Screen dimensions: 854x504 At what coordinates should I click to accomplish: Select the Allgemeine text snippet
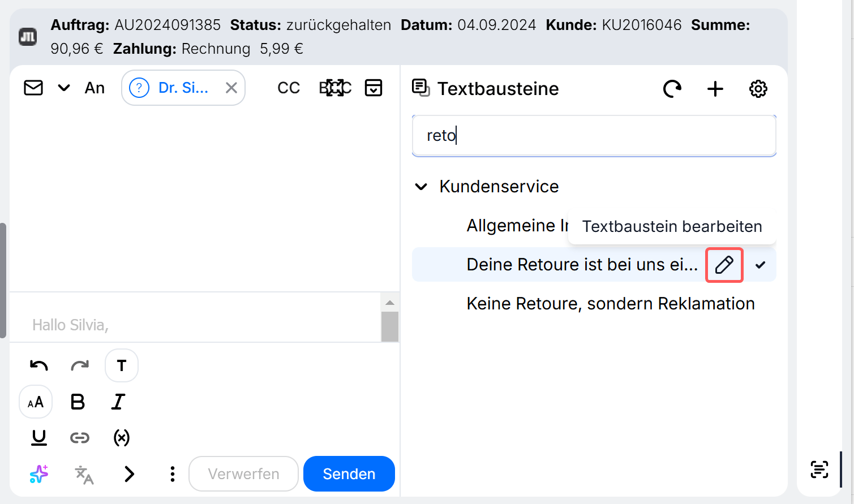(x=517, y=226)
